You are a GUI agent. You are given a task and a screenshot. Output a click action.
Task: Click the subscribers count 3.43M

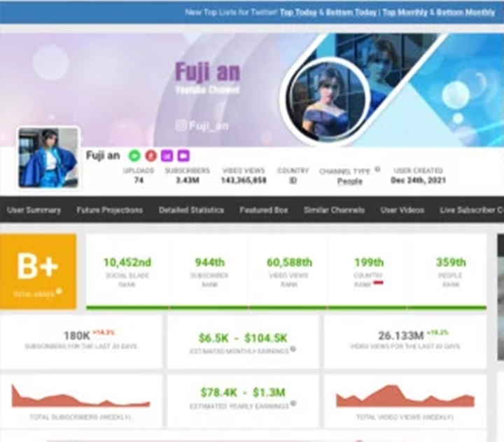pos(188,180)
